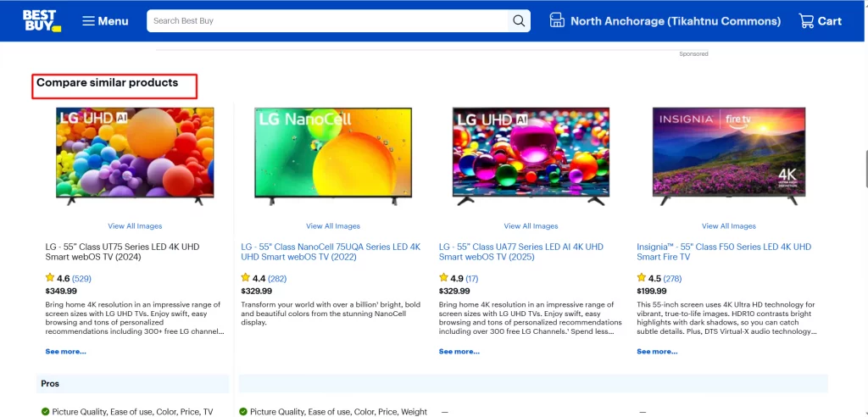Click the LG UT75 Series TV image

135,156
